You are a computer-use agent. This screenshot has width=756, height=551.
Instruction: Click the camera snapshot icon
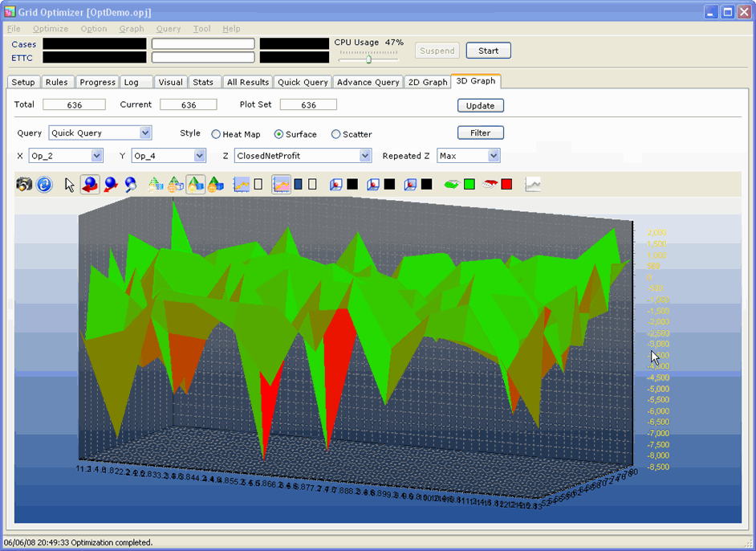pos(24,185)
